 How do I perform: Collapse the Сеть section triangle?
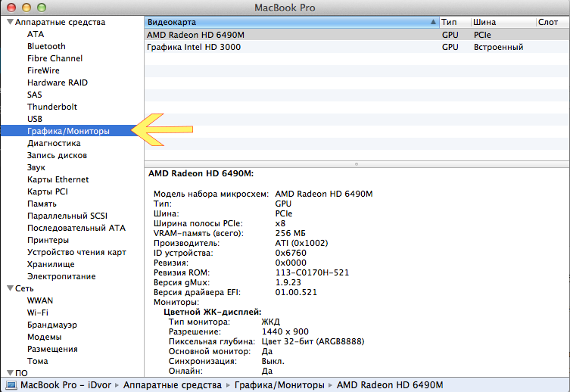click(x=9, y=288)
